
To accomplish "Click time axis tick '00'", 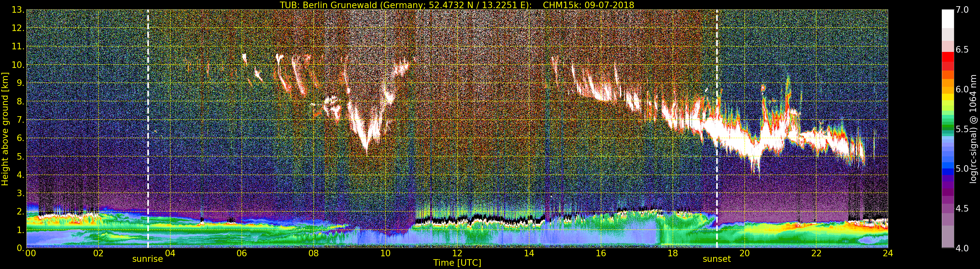I will 30,253.
